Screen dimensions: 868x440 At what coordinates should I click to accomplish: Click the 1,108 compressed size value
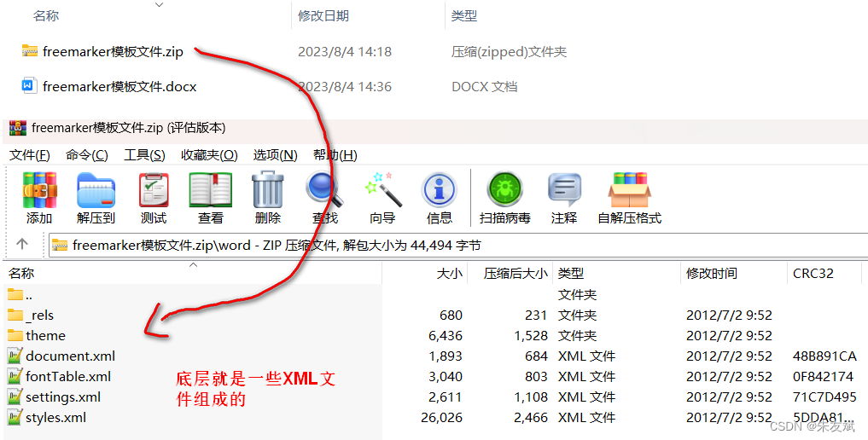click(x=531, y=397)
